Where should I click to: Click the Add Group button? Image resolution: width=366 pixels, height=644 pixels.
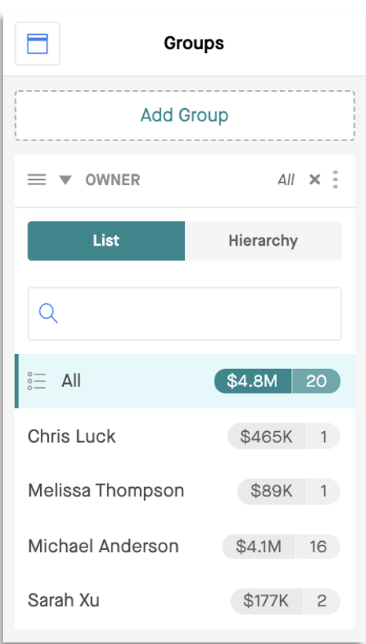pos(185,115)
